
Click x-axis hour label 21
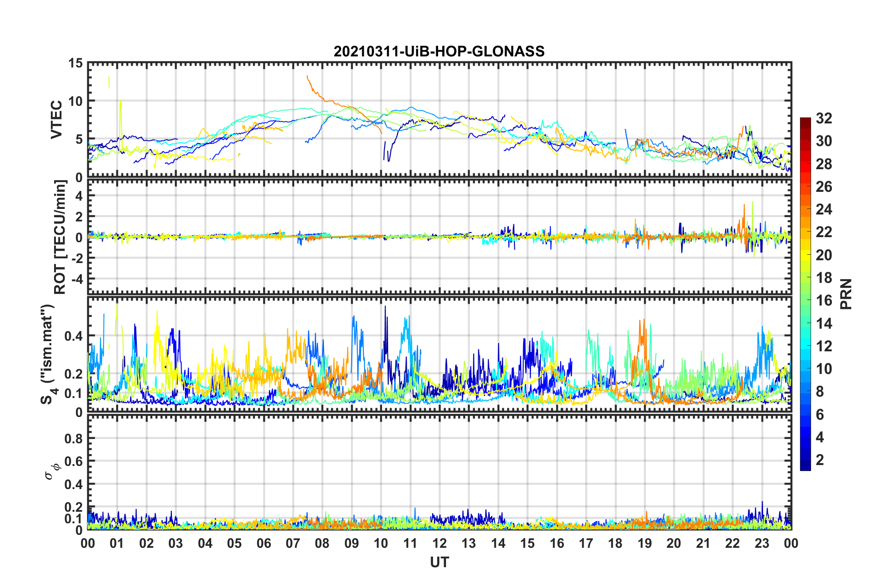pos(703,543)
